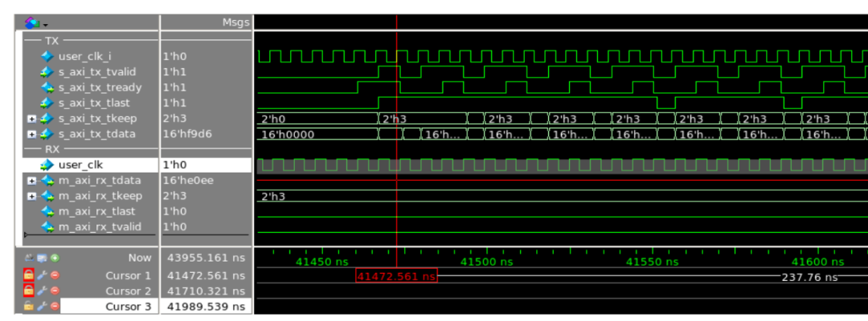Click the s_axi_tx_tvalid signal icon

(47, 72)
